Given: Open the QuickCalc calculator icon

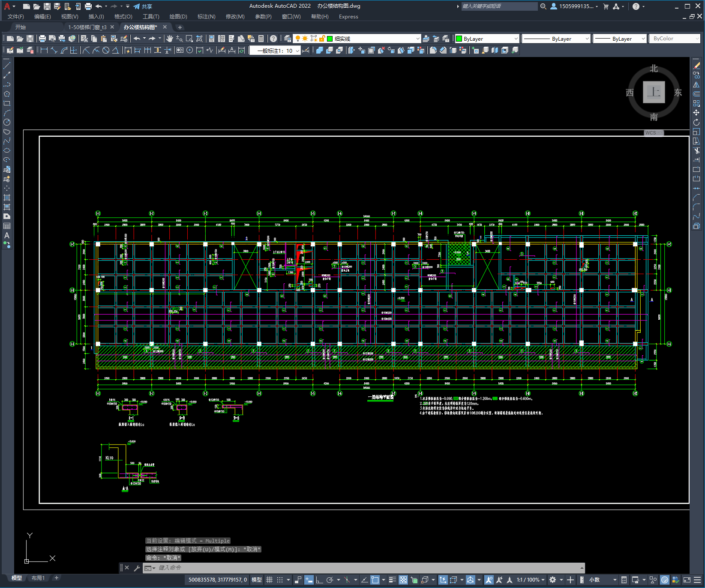Looking at the screenshot, I should [261, 39].
